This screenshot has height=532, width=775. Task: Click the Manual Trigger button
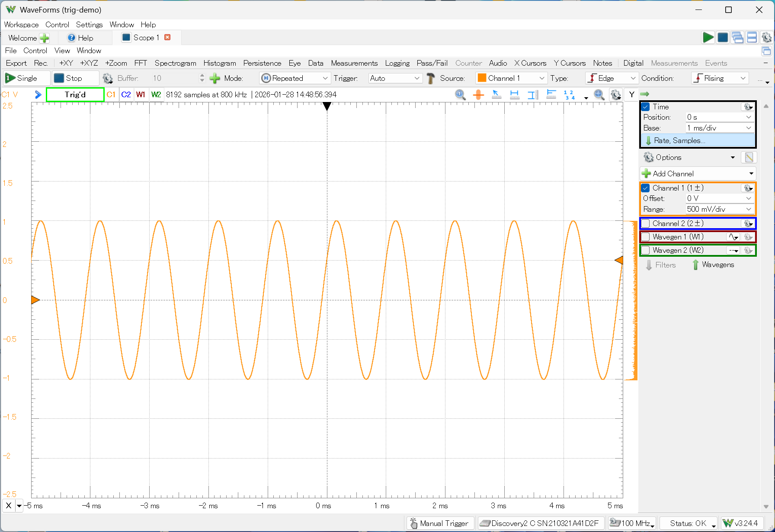pos(439,523)
